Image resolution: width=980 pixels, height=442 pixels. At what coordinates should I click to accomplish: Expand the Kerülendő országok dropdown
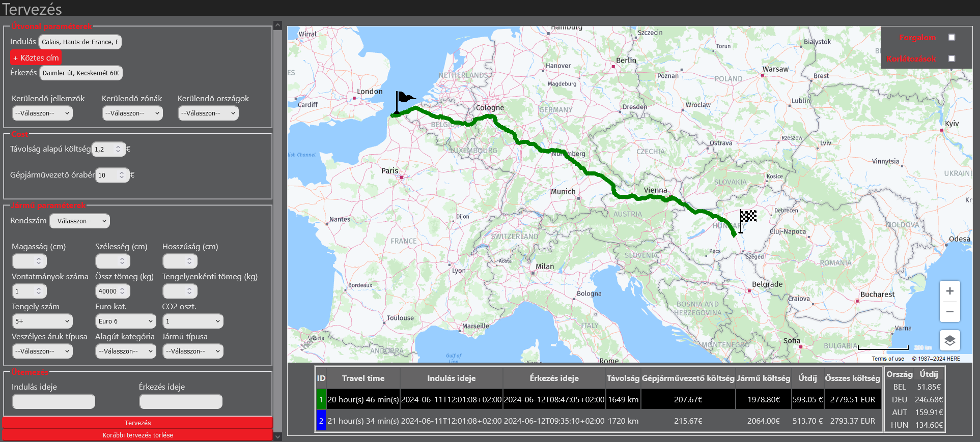click(x=208, y=113)
